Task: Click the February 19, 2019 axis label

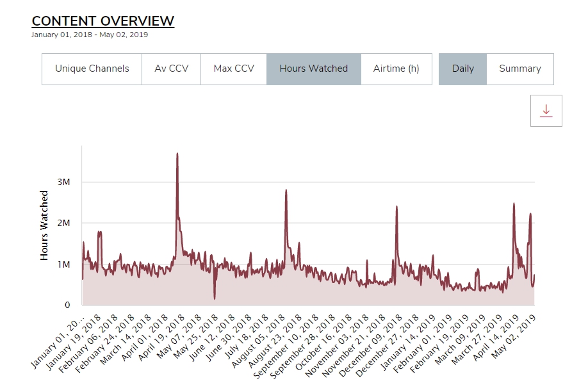Action: tap(441, 343)
